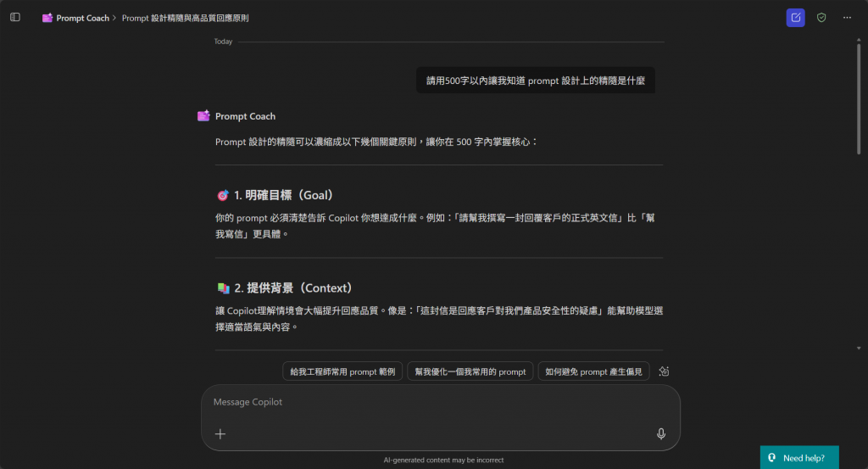Select suggestion 如何避免 prompt 產生偏見

[593, 371]
